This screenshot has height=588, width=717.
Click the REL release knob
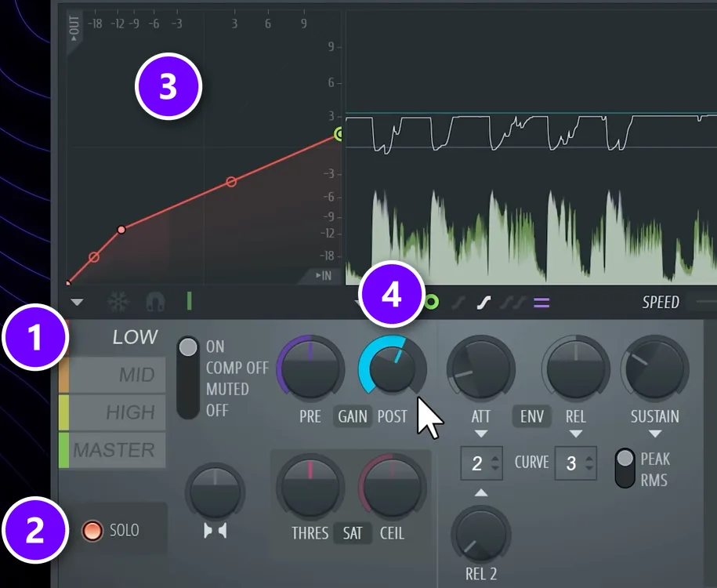[x=576, y=370]
